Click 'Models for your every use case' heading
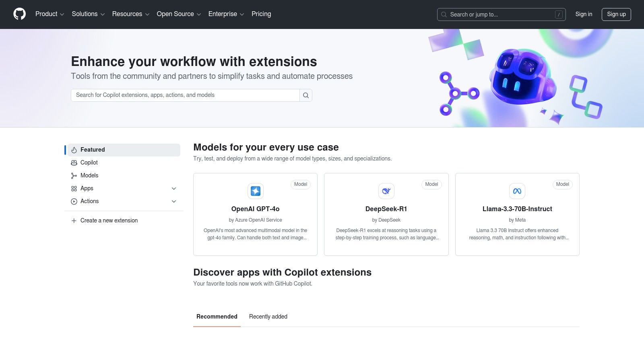The image size is (644, 362). point(266,147)
